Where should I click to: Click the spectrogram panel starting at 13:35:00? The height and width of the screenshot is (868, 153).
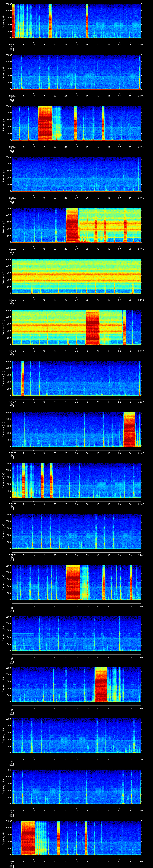click(x=76, y=685)
